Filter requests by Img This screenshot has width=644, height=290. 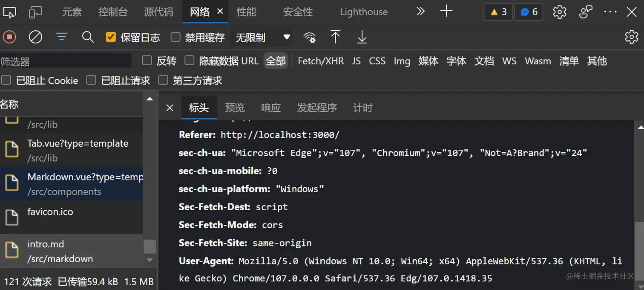[x=402, y=61]
